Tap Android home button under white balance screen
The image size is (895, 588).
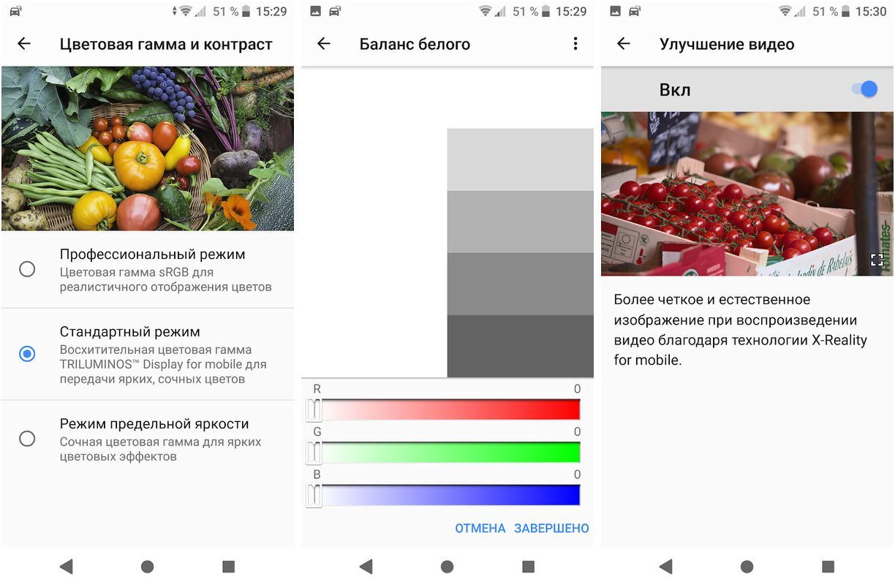pos(447,566)
